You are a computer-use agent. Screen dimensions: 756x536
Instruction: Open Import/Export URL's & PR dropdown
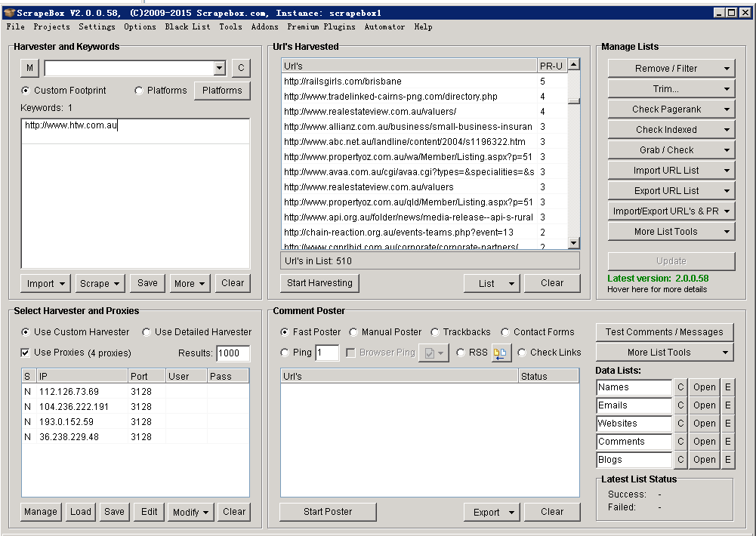point(671,211)
